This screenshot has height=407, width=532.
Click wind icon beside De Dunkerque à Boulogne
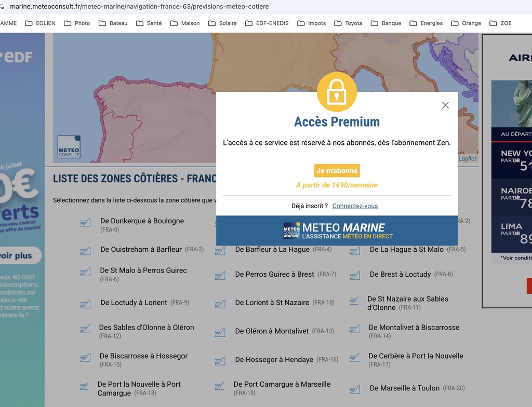tap(85, 223)
